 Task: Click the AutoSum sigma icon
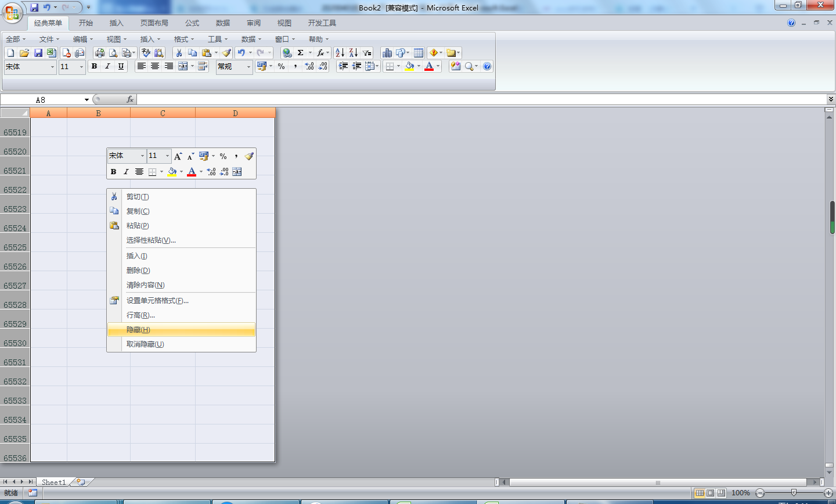tap(301, 53)
